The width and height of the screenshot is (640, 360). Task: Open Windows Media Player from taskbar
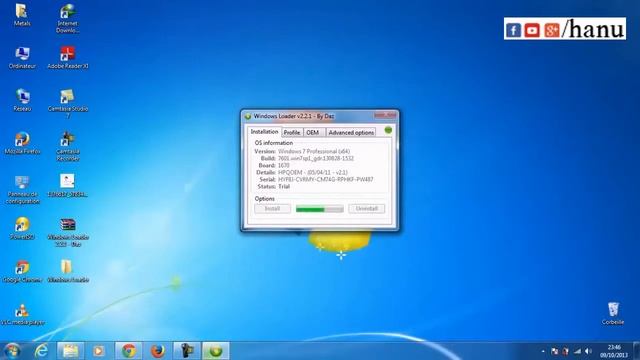coord(99,351)
